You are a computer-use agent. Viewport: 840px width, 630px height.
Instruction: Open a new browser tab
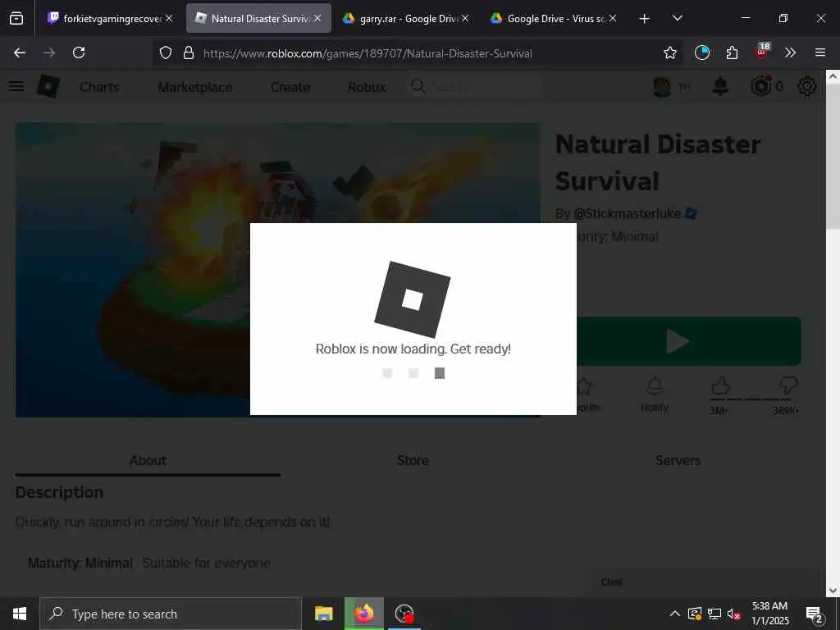(x=645, y=19)
